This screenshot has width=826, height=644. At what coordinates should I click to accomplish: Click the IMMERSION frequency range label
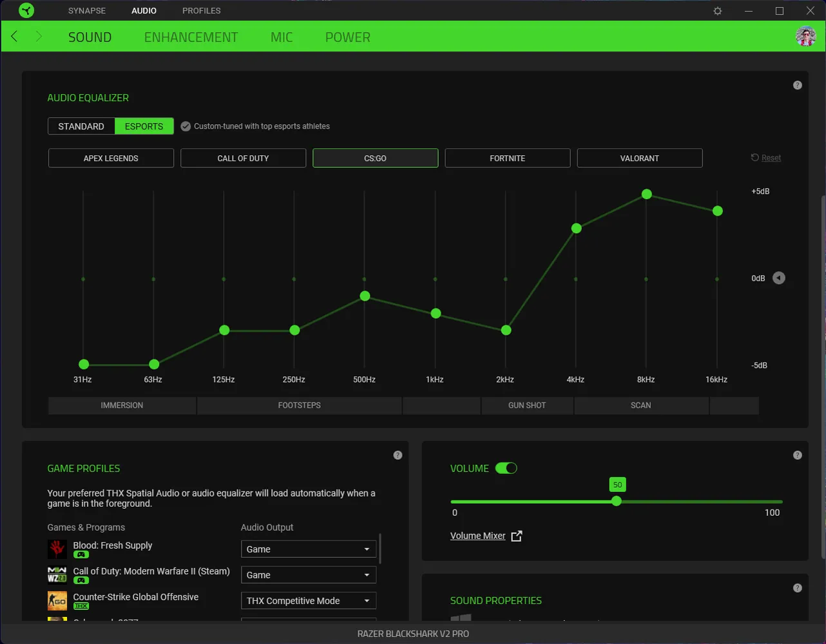click(x=122, y=405)
